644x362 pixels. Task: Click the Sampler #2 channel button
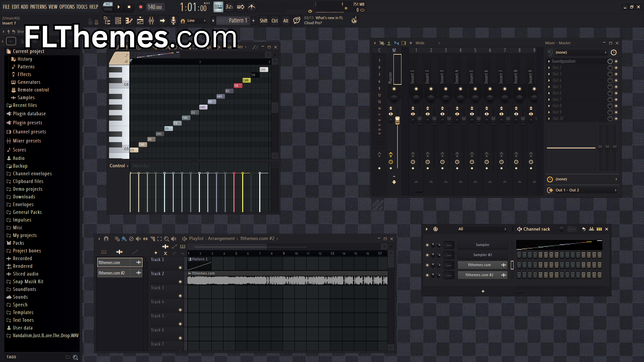(482, 255)
